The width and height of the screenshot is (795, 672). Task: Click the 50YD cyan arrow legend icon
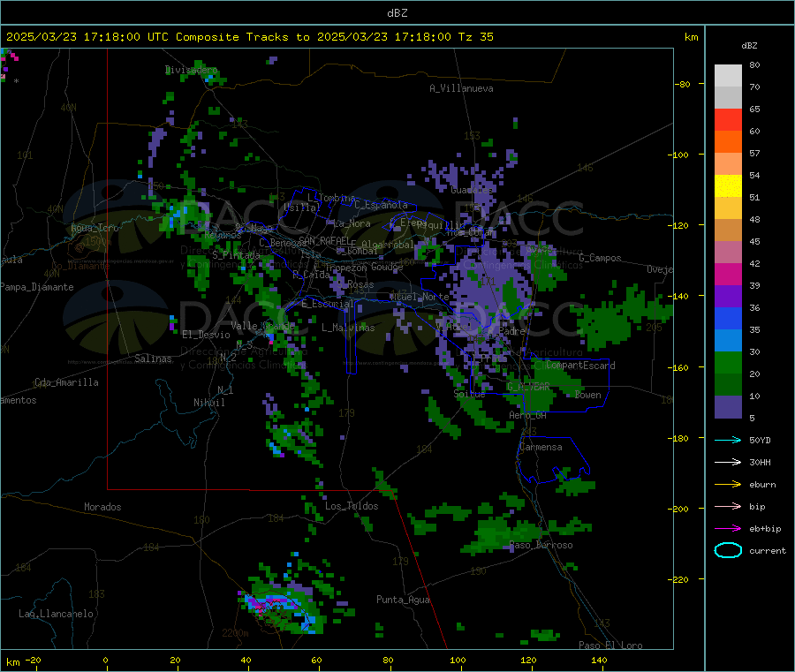pyautogui.click(x=728, y=440)
